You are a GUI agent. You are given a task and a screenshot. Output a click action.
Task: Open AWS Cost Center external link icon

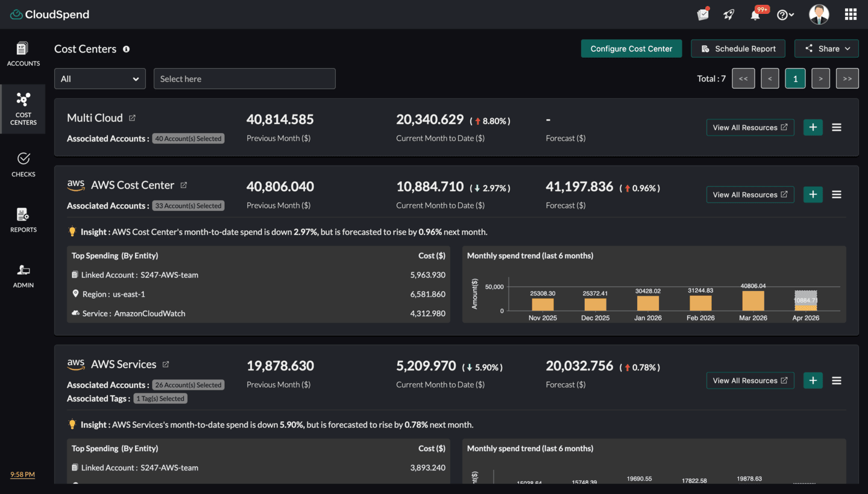pyautogui.click(x=184, y=186)
